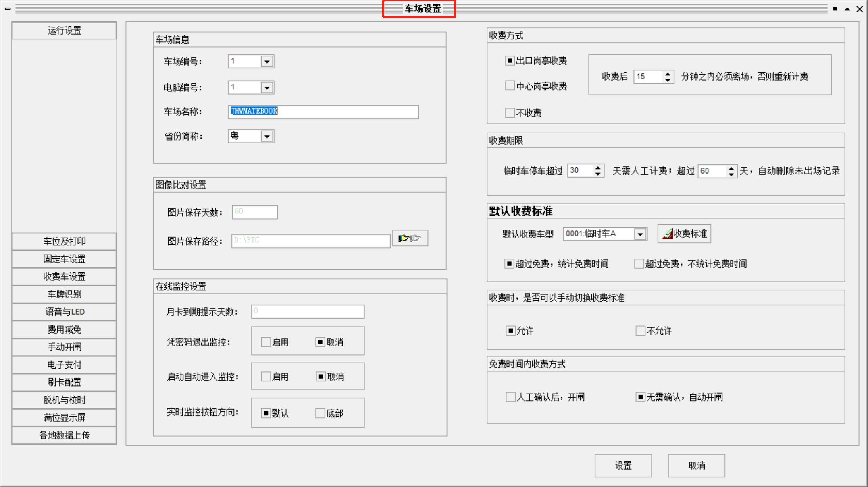Click the 车场名称 text input field
868x487 pixels.
point(323,112)
